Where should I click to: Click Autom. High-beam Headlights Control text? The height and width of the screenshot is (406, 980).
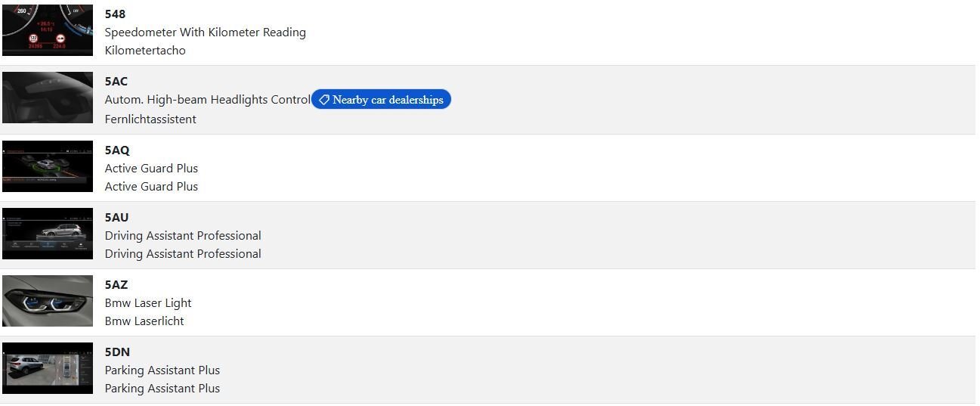click(x=208, y=100)
